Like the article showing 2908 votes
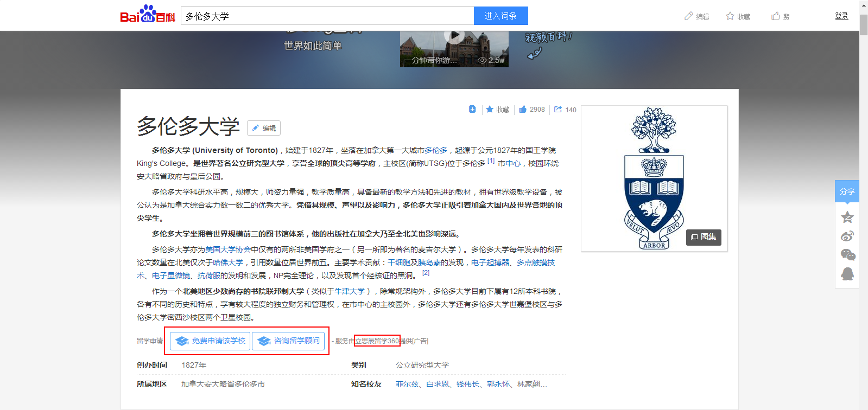 531,110
